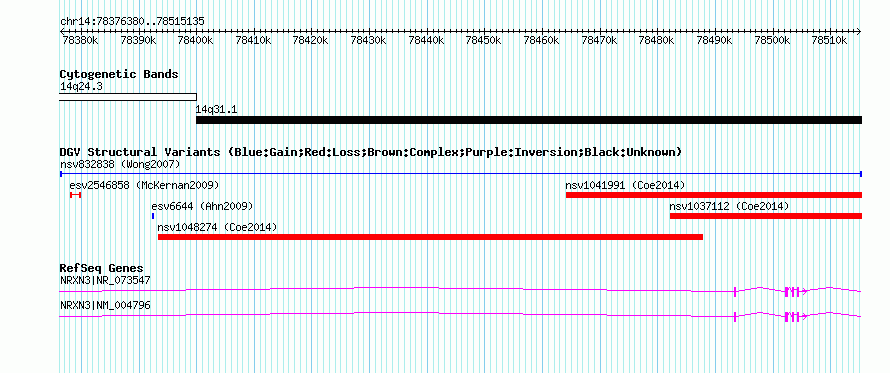Screen dimensions: 890x373
Task: Click the 78390k ruler tick label
Action: tap(137, 40)
